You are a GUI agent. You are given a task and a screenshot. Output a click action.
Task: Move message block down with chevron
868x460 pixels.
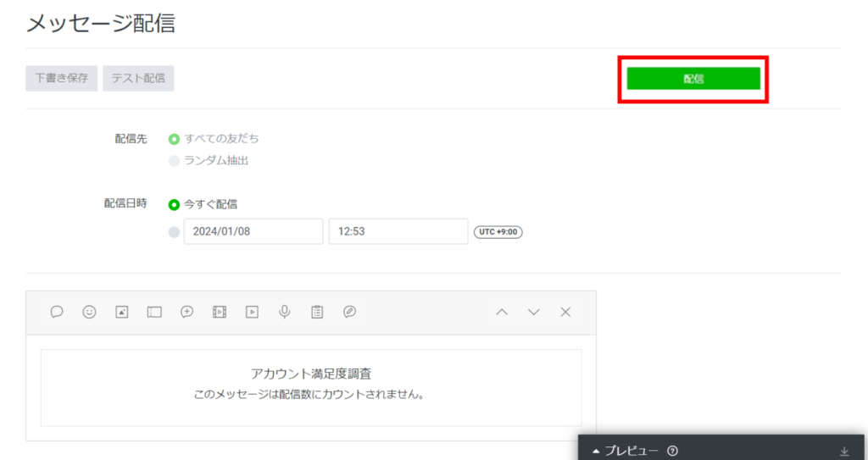pos(534,312)
